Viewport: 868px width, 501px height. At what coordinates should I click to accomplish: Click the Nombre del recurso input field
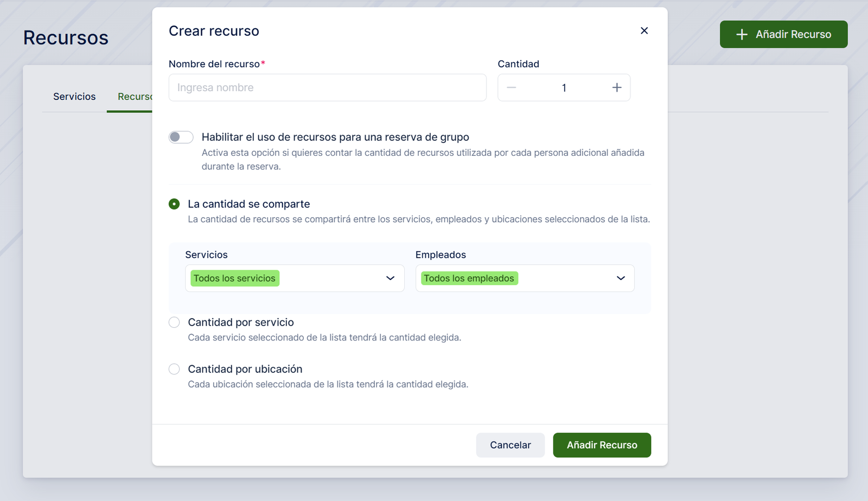[327, 88]
